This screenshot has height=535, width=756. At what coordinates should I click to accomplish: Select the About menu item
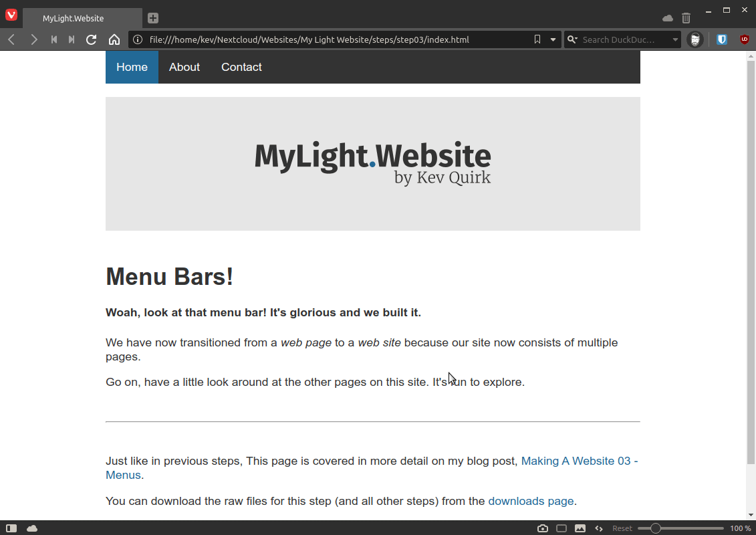[x=184, y=67]
